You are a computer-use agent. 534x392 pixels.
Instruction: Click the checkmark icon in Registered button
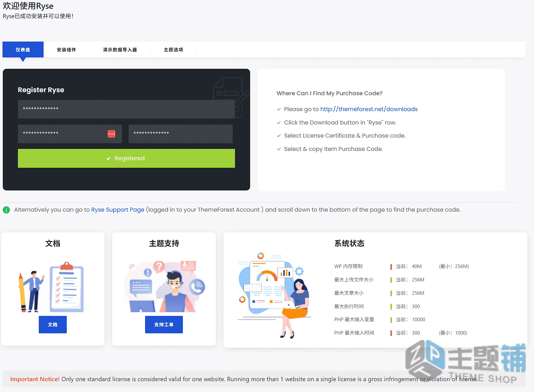pos(109,158)
